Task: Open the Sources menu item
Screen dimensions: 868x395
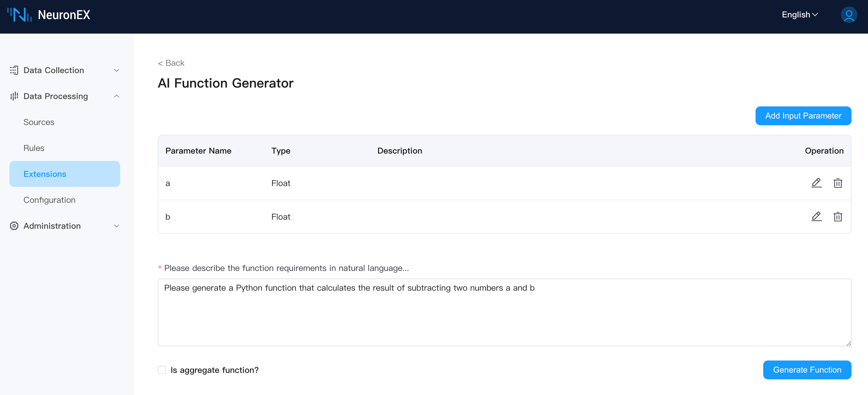Action: coord(39,122)
